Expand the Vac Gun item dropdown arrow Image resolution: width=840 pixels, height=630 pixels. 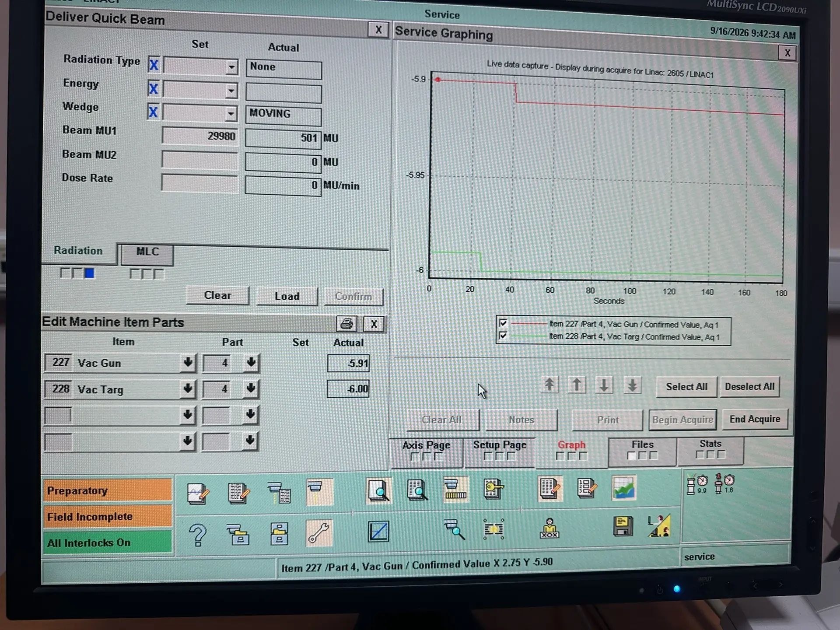pyautogui.click(x=188, y=362)
